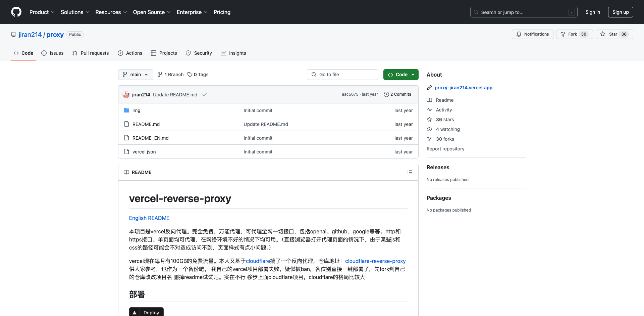Open the cloudflare-reverse-proxy repository link
The image size is (644, 316).
375,261
